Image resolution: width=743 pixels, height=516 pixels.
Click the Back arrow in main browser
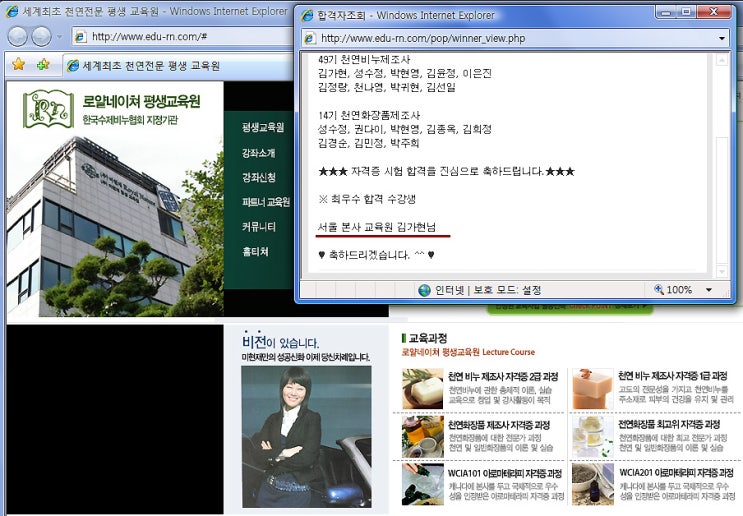click(x=18, y=36)
